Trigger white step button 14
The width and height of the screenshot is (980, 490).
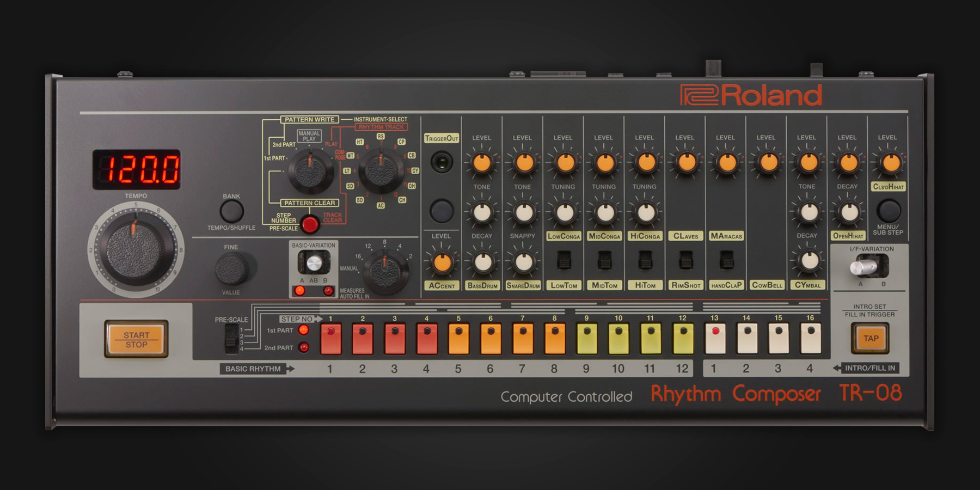[747, 338]
